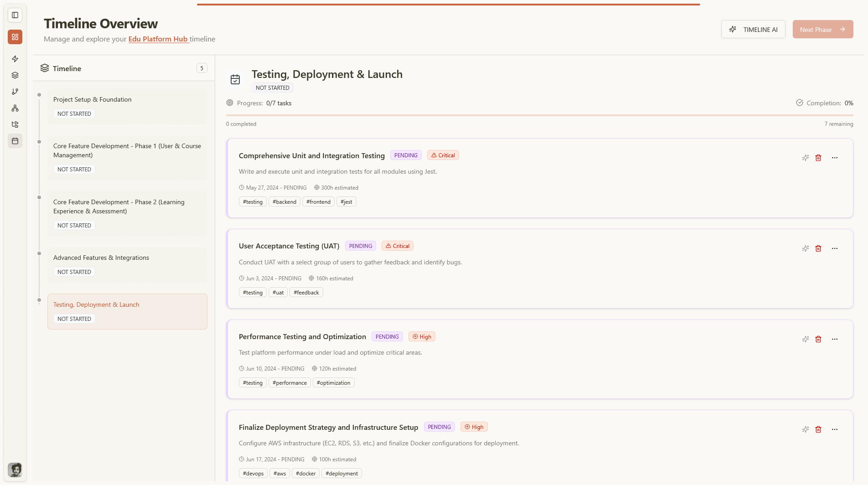Screen dimensions: 868x485
Task: Click the TIMELINE AI button
Action: pos(753,29)
